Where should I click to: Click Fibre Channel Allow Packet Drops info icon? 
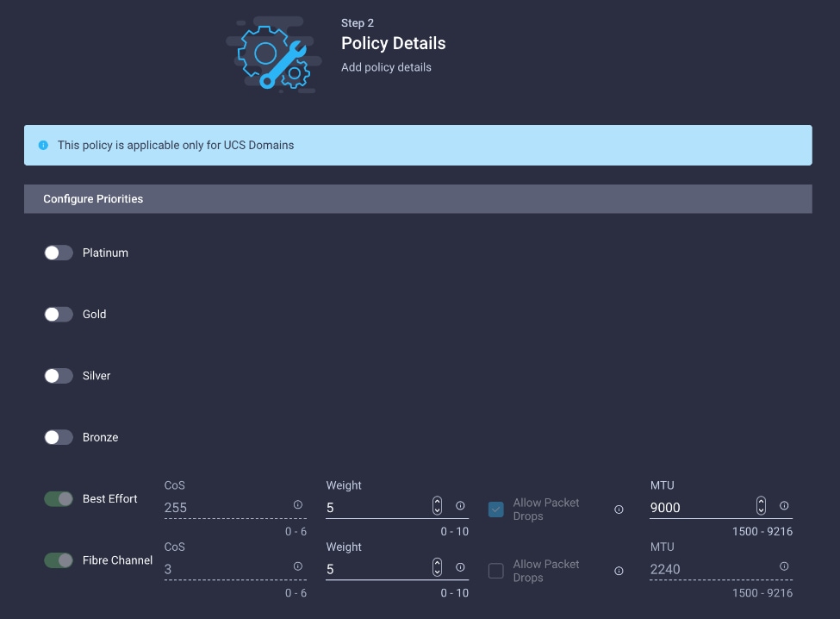pyautogui.click(x=619, y=571)
